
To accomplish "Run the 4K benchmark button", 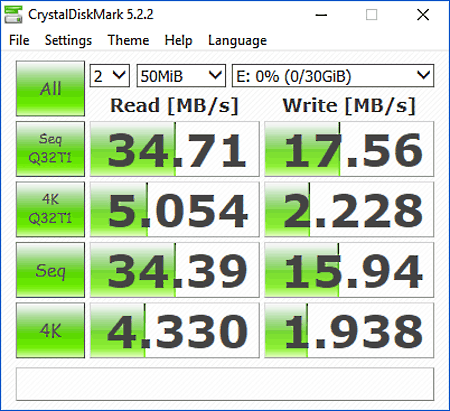I will tap(50, 330).
